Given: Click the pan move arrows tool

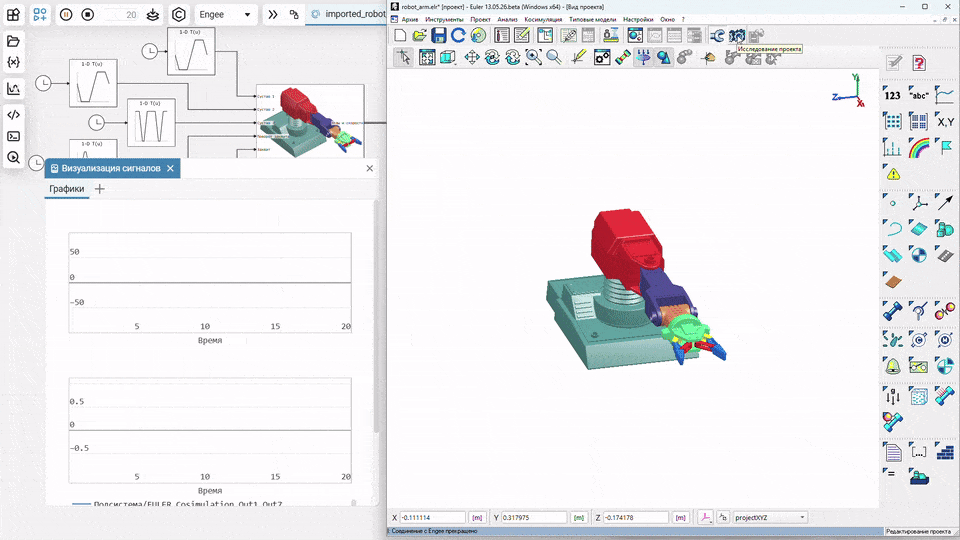Looking at the screenshot, I should coord(471,57).
